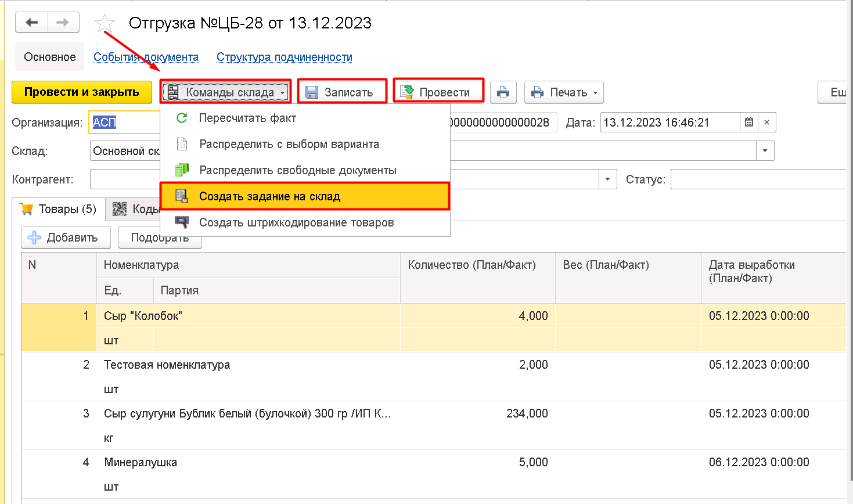Go forward with the right arrow button

(63, 23)
